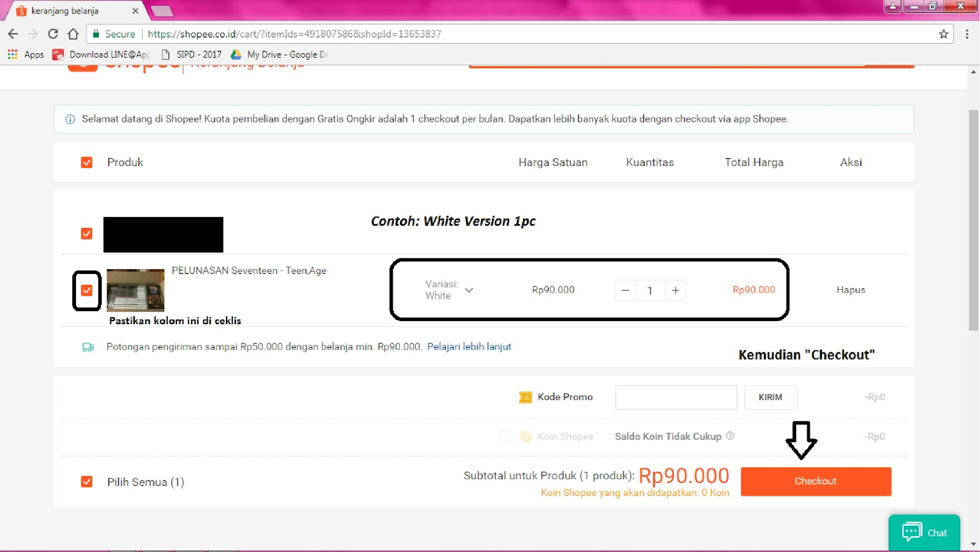Click the Koin Shopee coin icon
Viewport: 980px width, 552px height.
coord(525,437)
